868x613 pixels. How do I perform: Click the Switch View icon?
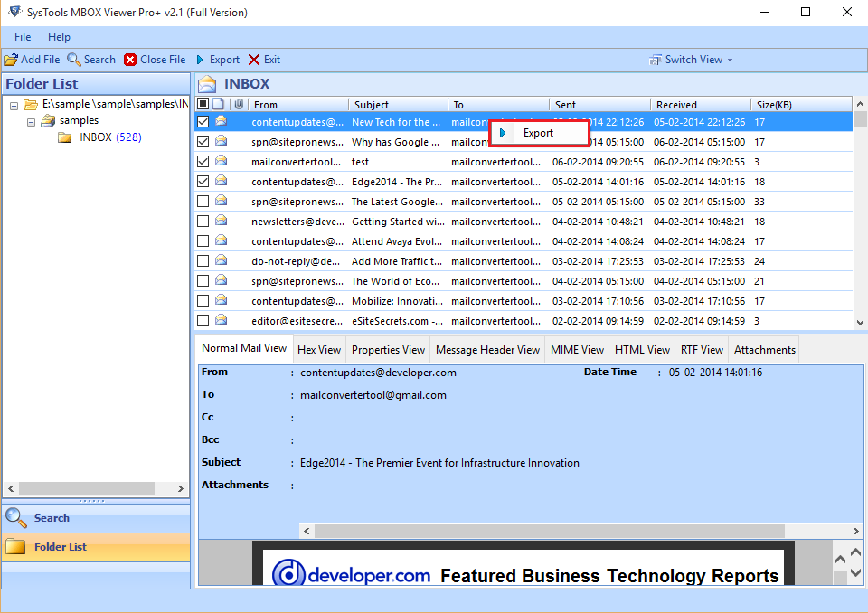point(656,60)
